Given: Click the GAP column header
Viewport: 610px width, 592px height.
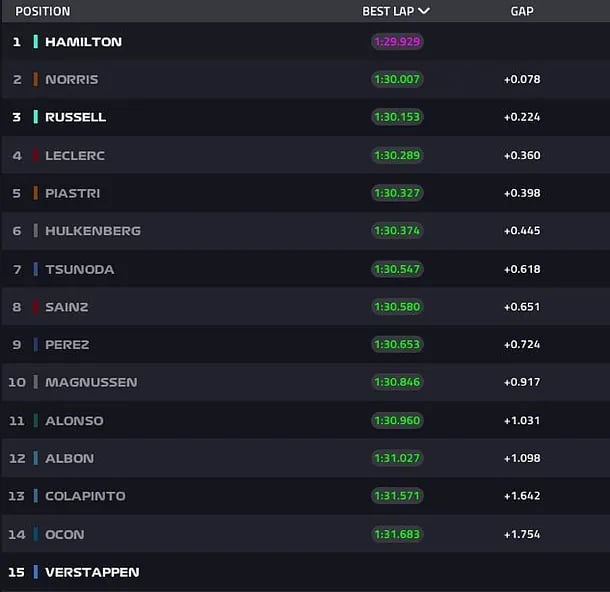Looking at the screenshot, I should pos(521,11).
